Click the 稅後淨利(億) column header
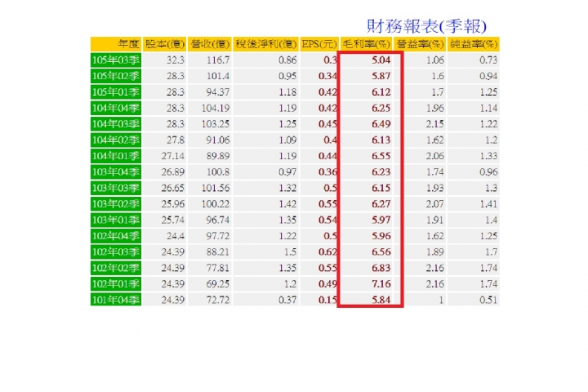The height and width of the screenshot is (392, 588). [x=266, y=44]
